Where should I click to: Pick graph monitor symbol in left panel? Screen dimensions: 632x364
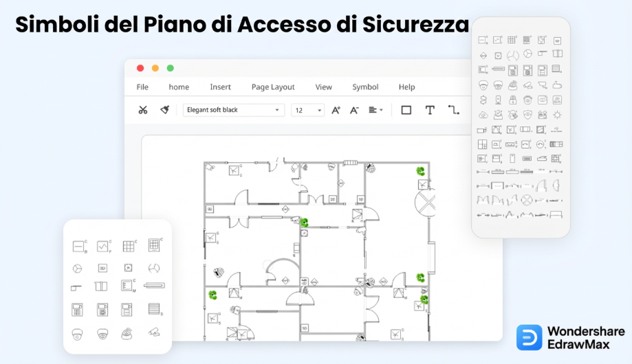[104, 246]
